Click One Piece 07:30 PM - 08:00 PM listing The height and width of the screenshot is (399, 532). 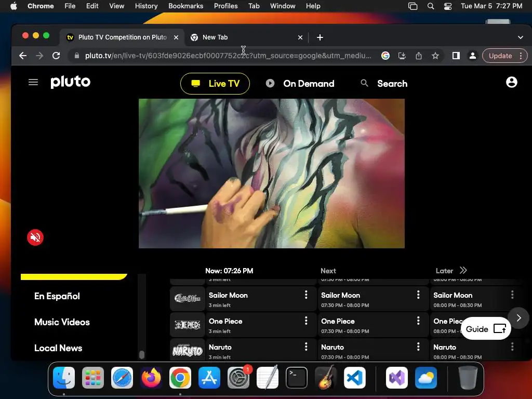(373, 325)
